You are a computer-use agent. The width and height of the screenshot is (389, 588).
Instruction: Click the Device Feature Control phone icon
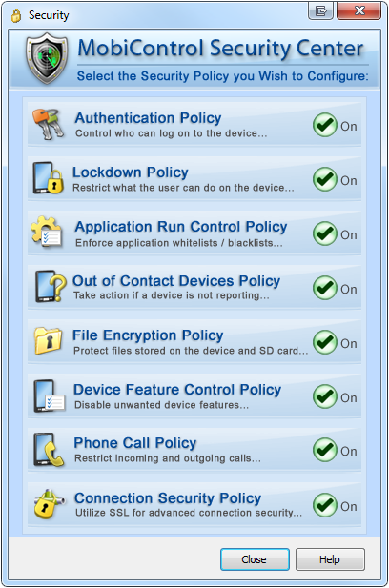[50, 395]
